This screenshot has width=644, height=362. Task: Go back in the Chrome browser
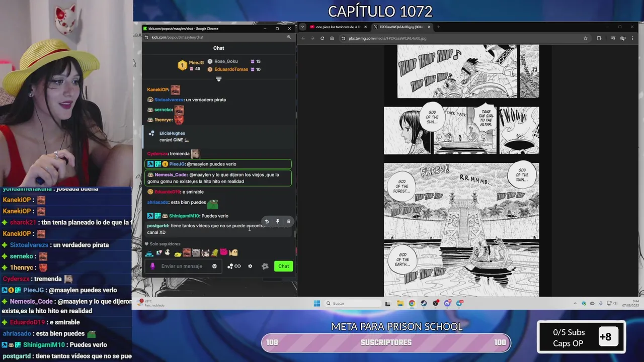click(x=303, y=38)
